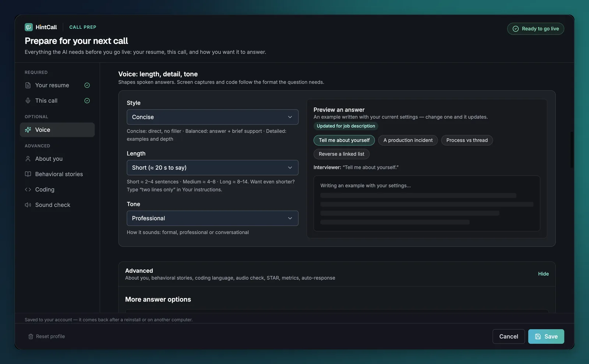Screen dimensions: 589x364
Task: Hide the Advanced section
Action: click(x=543, y=274)
